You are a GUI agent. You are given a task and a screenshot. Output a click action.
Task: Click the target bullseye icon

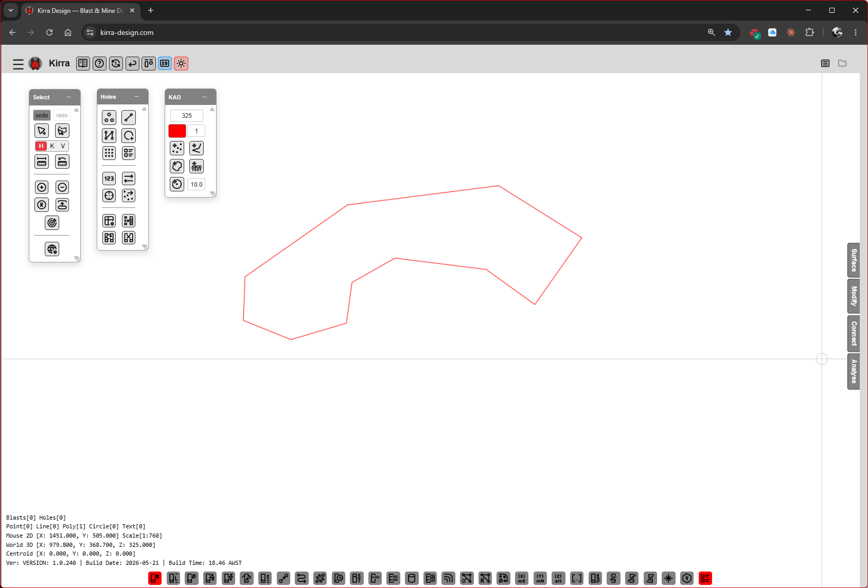[52, 223]
